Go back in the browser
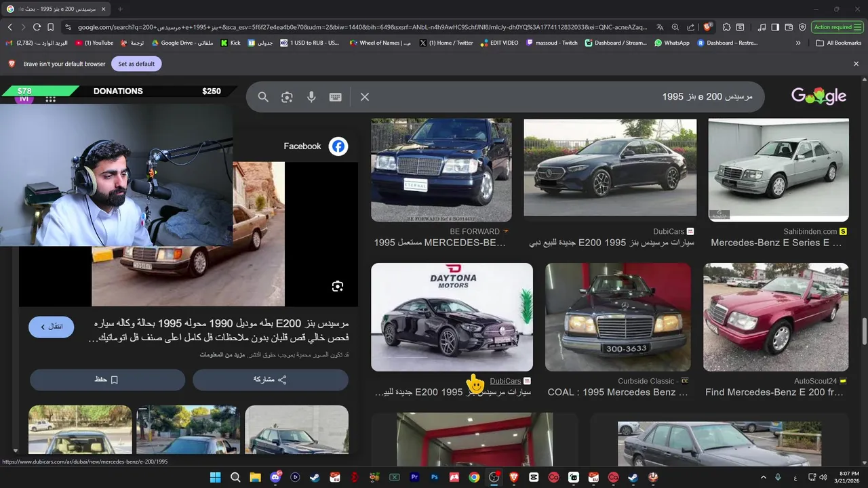868x488 pixels. pos(9,27)
